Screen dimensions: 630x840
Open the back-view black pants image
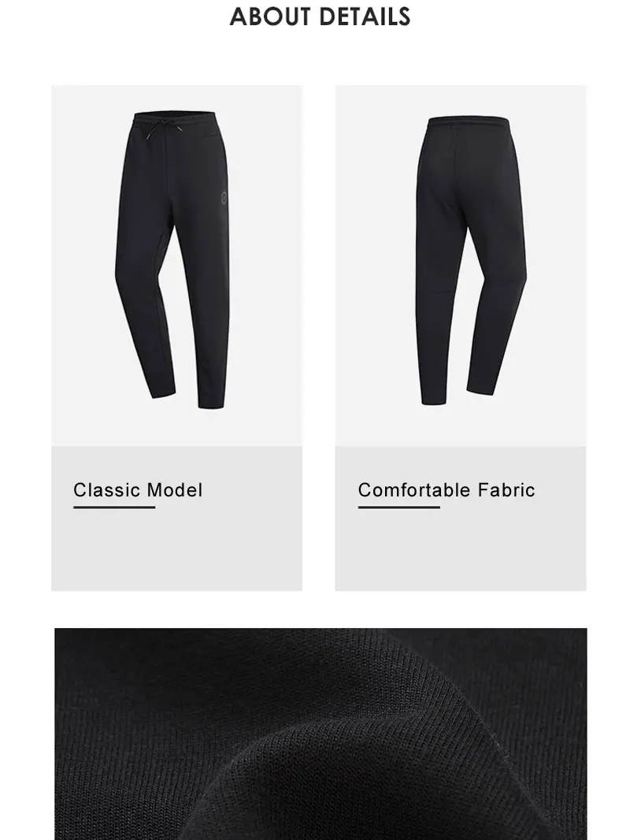(x=461, y=266)
